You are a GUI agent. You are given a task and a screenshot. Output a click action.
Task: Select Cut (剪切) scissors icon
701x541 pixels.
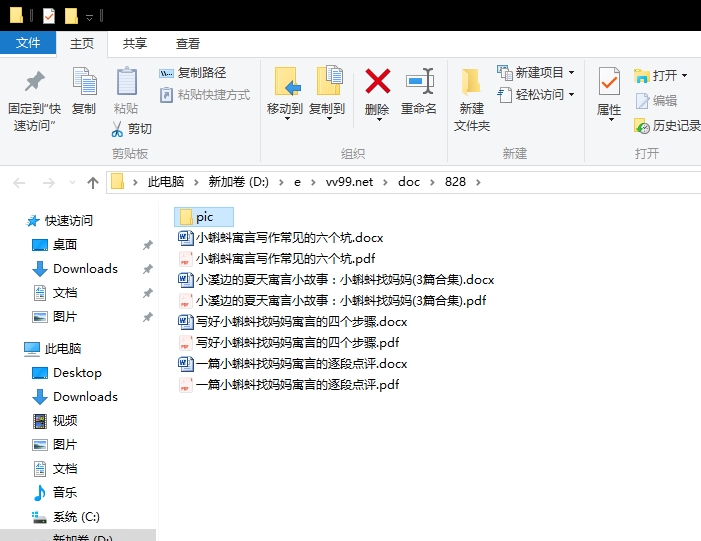(117, 129)
